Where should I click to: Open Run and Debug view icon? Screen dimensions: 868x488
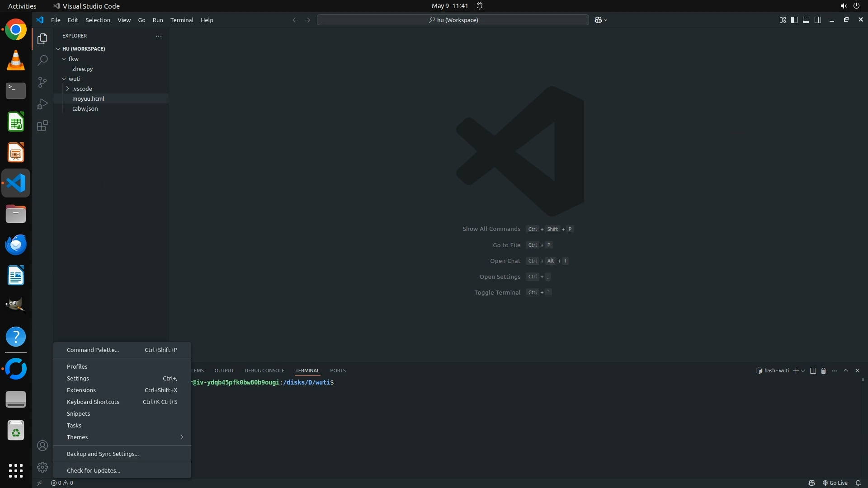click(x=42, y=104)
